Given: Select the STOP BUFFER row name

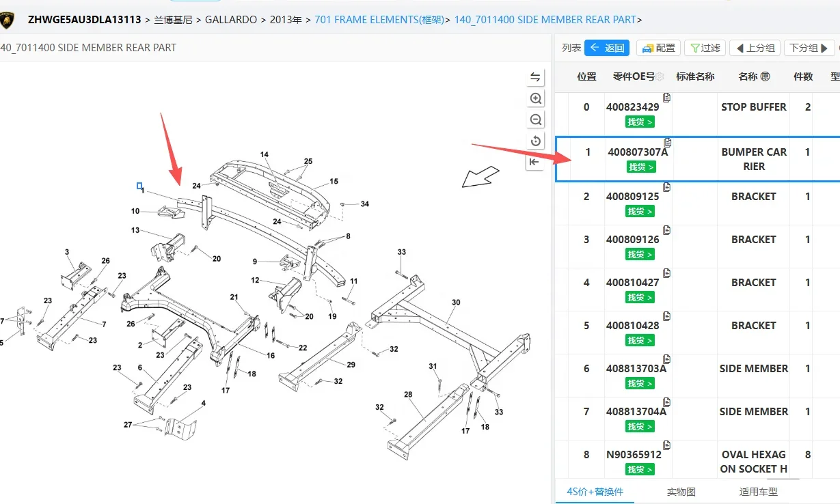Looking at the screenshot, I should click(x=754, y=107).
